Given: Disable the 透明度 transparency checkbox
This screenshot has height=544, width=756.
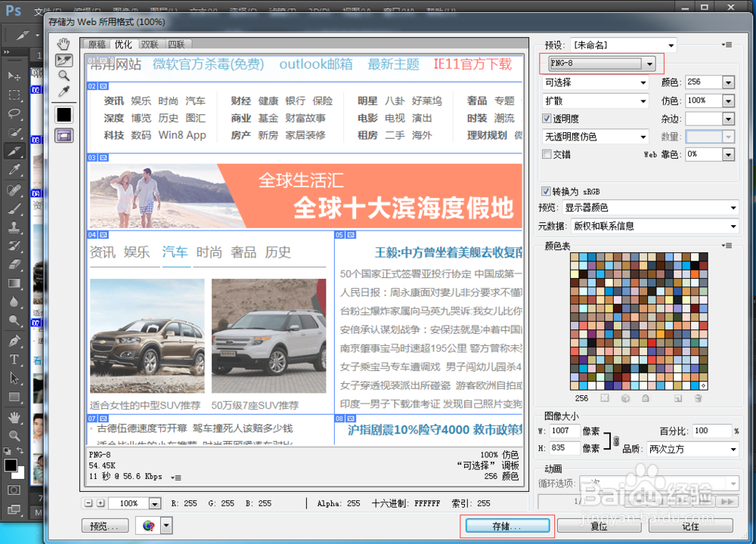Looking at the screenshot, I should point(547,118).
